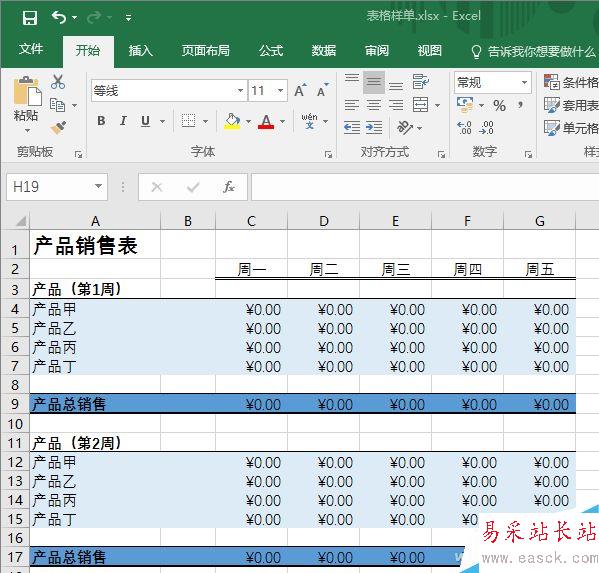Apply cell borders with the borders icon
599x573 pixels.
tap(188, 121)
